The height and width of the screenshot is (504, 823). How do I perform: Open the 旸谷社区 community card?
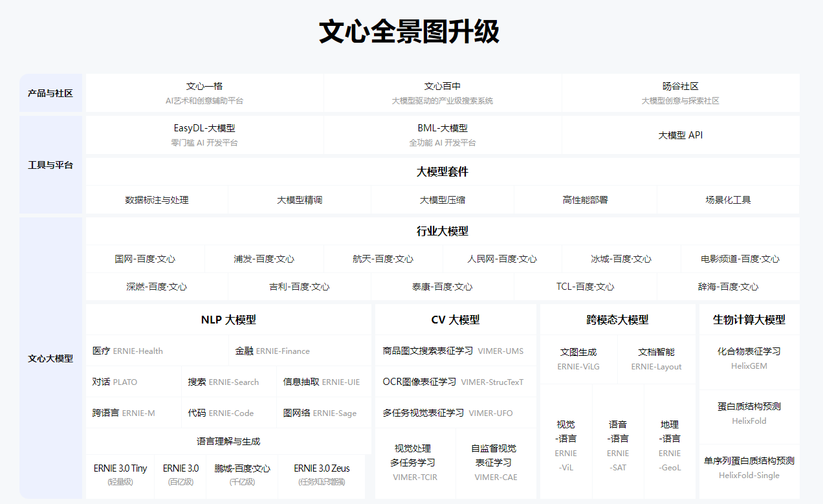click(x=681, y=93)
